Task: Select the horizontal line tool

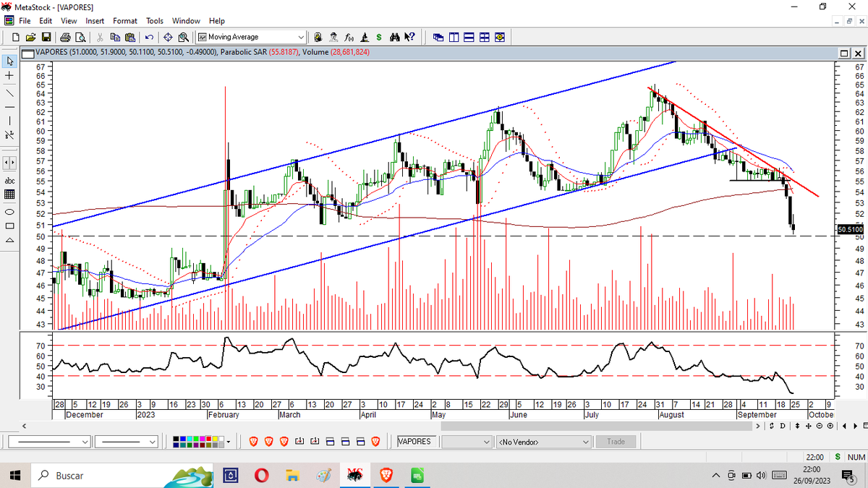Action: pyautogui.click(x=9, y=106)
